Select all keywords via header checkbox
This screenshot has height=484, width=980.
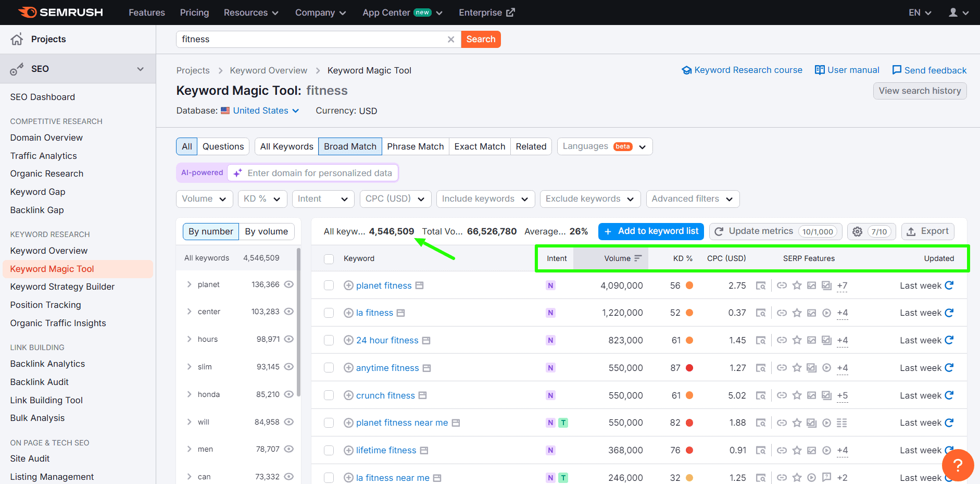[329, 258]
